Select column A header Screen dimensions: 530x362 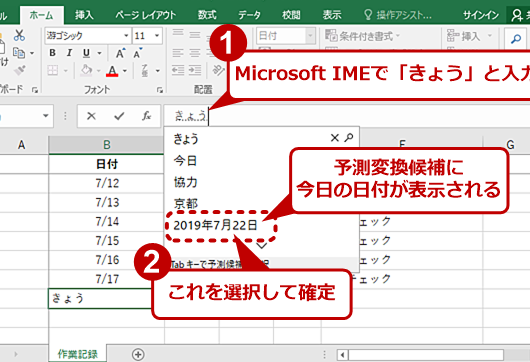click(22, 145)
